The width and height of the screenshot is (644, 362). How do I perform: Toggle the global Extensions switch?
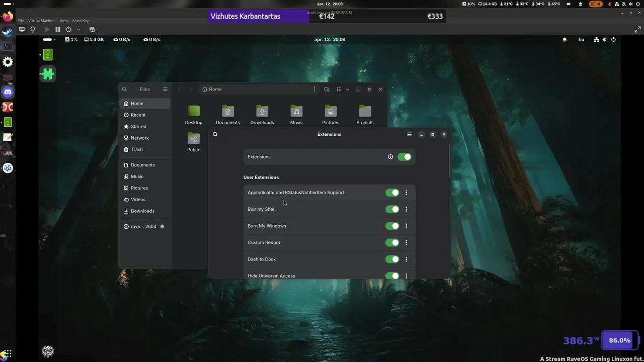click(405, 157)
